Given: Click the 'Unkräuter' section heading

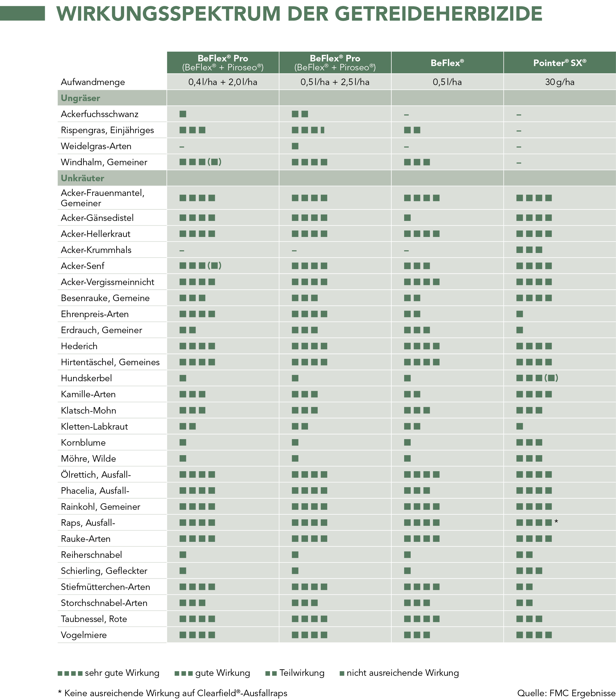Looking at the screenshot, I should pyautogui.click(x=83, y=178).
